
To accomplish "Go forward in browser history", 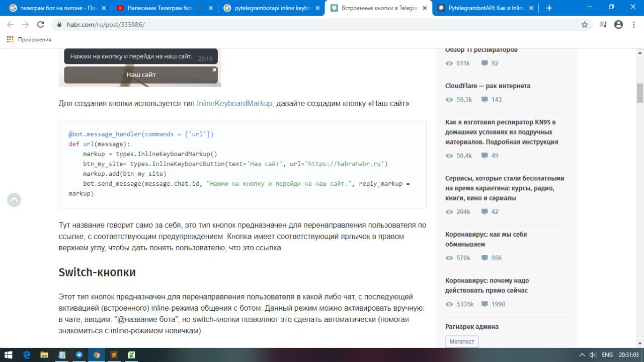I will point(26,24).
